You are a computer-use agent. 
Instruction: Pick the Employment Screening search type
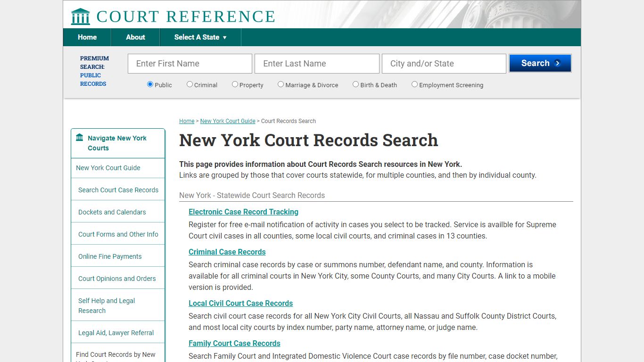[414, 83]
